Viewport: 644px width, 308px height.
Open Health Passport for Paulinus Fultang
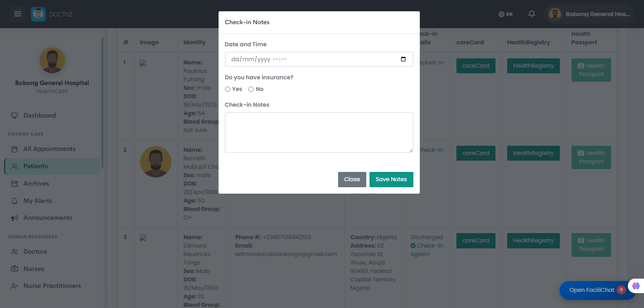pyautogui.click(x=591, y=70)
